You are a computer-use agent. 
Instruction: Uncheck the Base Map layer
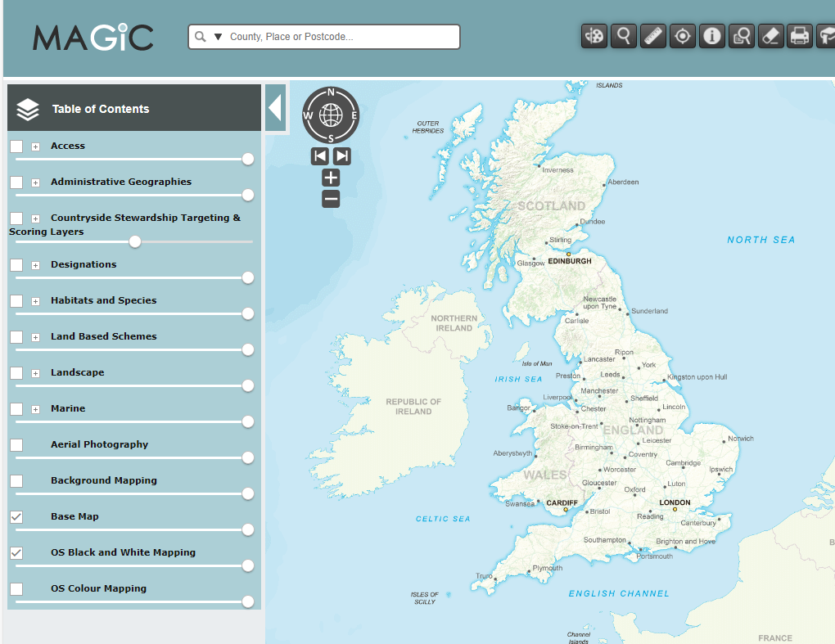click(16, 516)
